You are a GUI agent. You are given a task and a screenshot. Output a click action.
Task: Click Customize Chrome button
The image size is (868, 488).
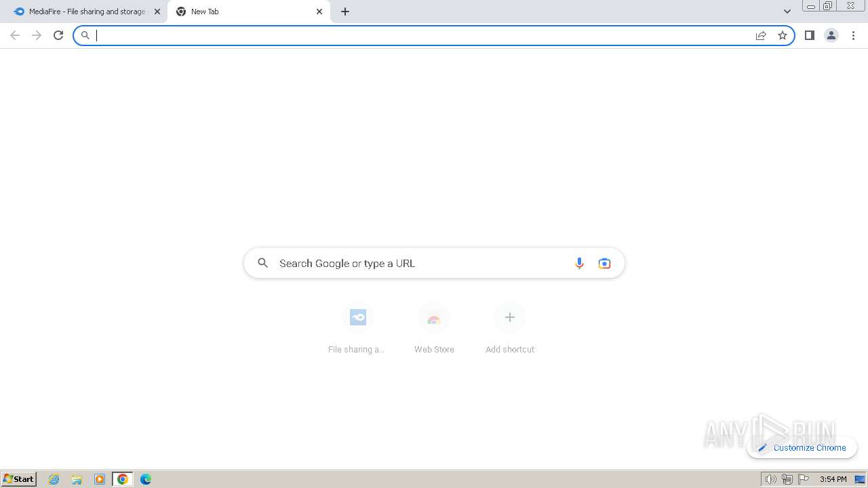click(802, 447)
